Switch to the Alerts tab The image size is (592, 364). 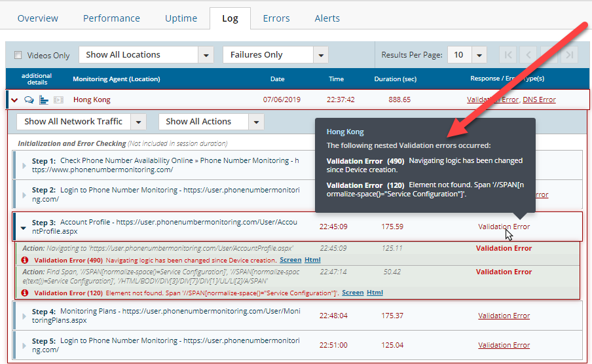(x=327, y=18)
